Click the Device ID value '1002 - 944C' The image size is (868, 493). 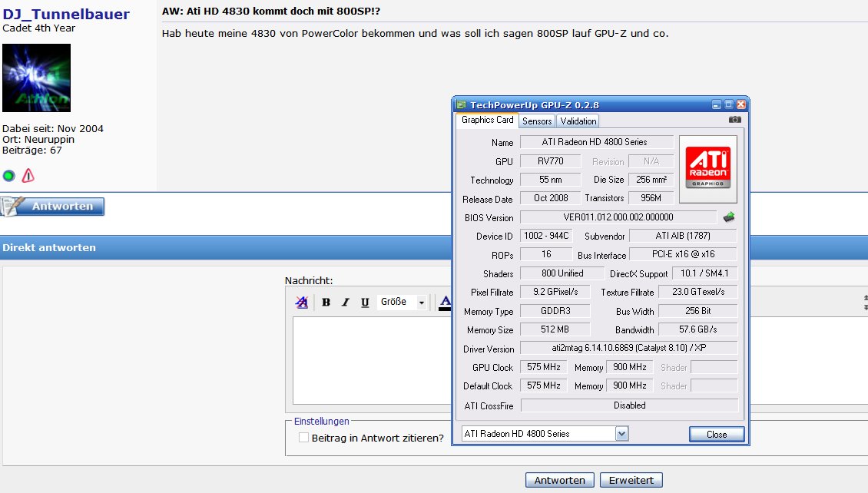(x=546, y=236)
